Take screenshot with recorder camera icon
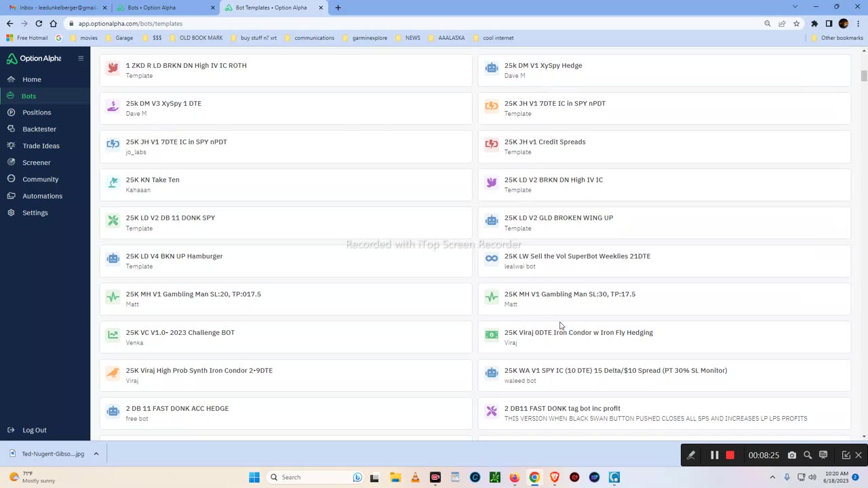The image size is (868, 488). coord(791,455)
